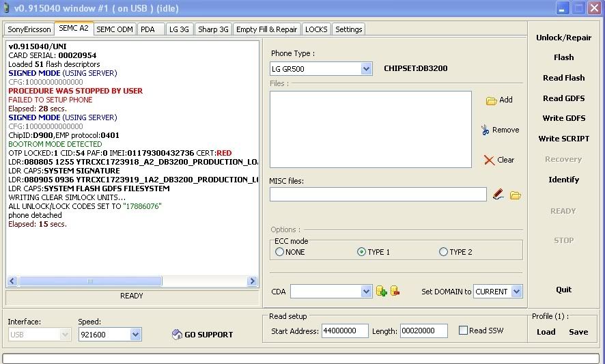Image resolution: width=605 pixels, height=364 pixels.
Task: Click the log scrollbar left arrow
Action: pyautogui.click(x=12, y=281)
